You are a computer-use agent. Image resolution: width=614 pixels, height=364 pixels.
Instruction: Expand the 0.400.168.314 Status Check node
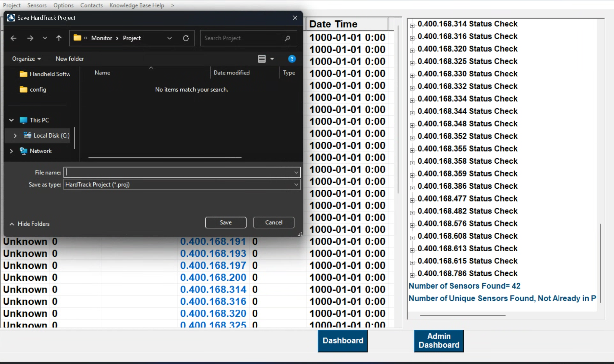click(x=412, y=25)
